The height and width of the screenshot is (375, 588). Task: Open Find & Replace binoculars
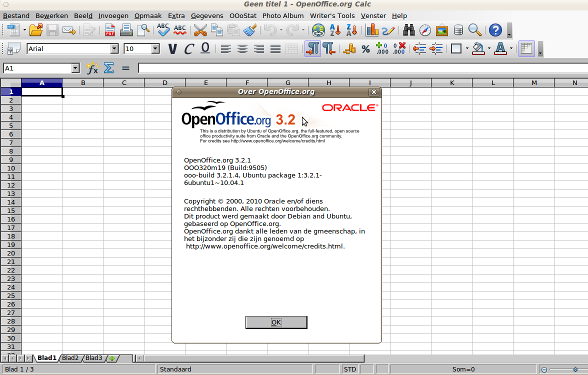click(x=409, y=30)
